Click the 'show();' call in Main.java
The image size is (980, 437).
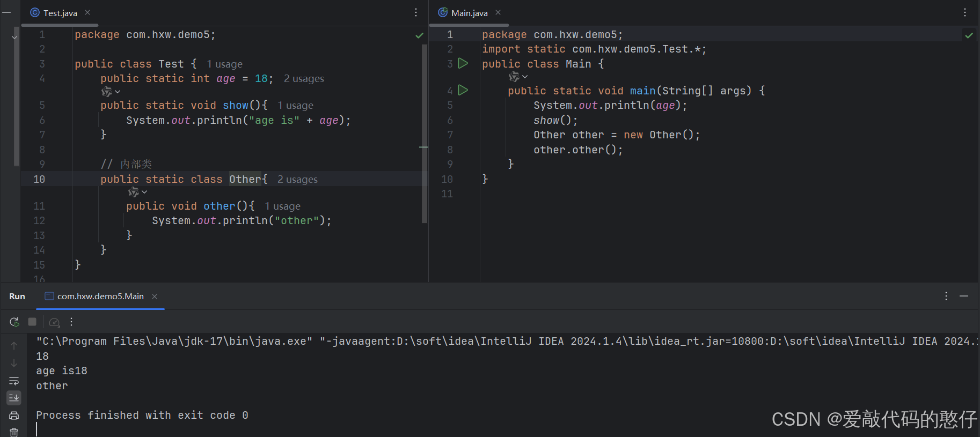pos(555,121)
